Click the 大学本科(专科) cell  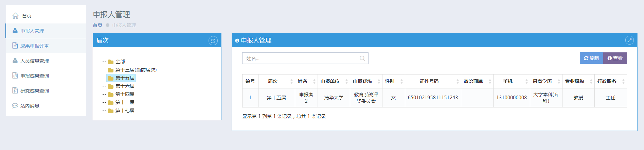(x=546, y=98)
